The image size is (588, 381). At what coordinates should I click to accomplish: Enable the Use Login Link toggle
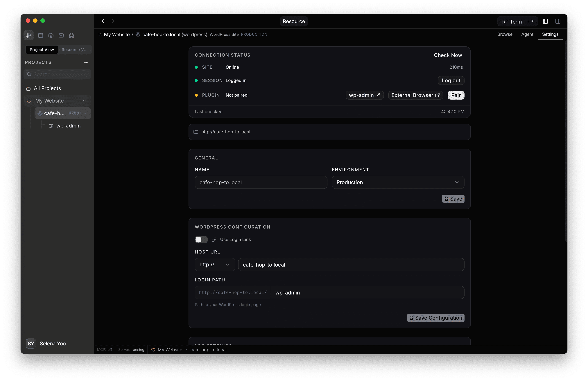click(x=201, y=239)
